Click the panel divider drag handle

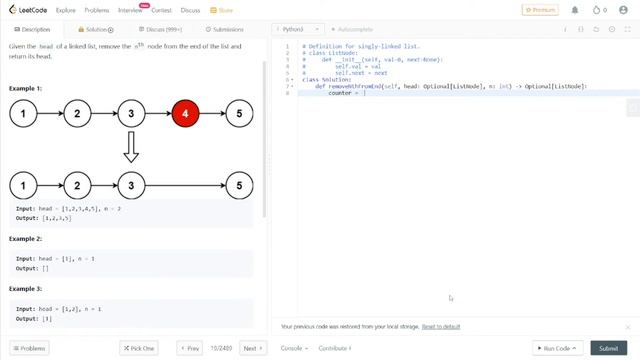[269, 165]
